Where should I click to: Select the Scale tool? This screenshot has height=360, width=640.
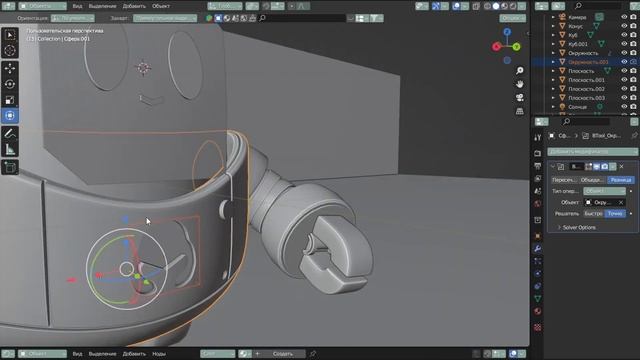click(x=10, y=100)
